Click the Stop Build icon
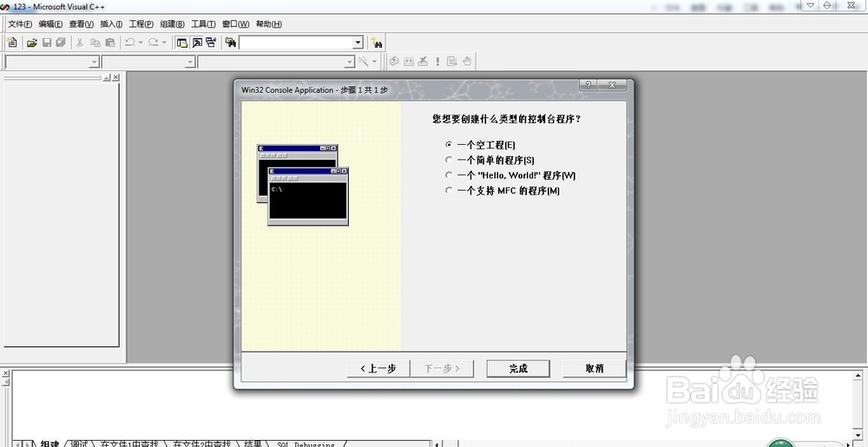The width and height of the screenshot is (868, 447). click(x=423, y=62)
